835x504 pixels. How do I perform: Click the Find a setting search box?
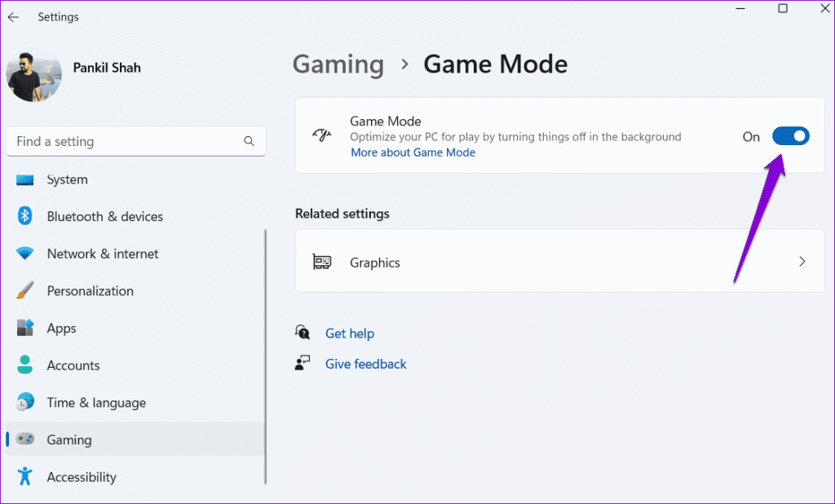click(x=126, y=142)
